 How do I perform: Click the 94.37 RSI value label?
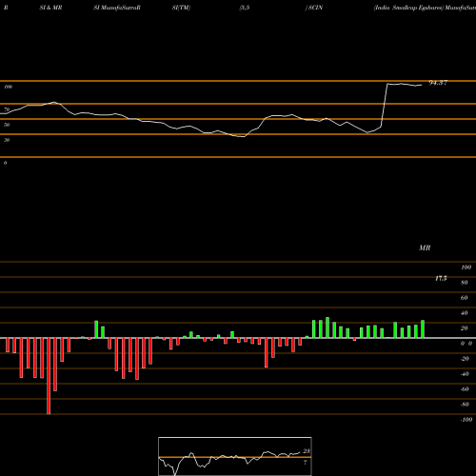coord(438,83)
